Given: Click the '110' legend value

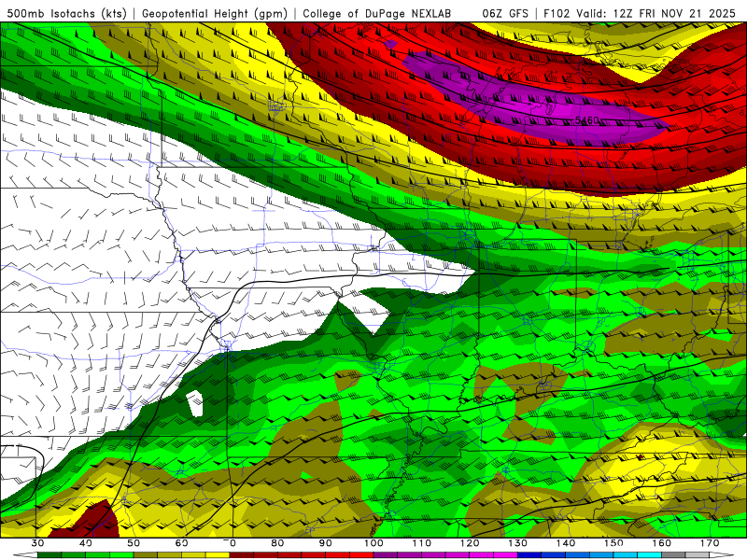Looking at the screenshot, I should pyautogui.click(x=422, y=543).
